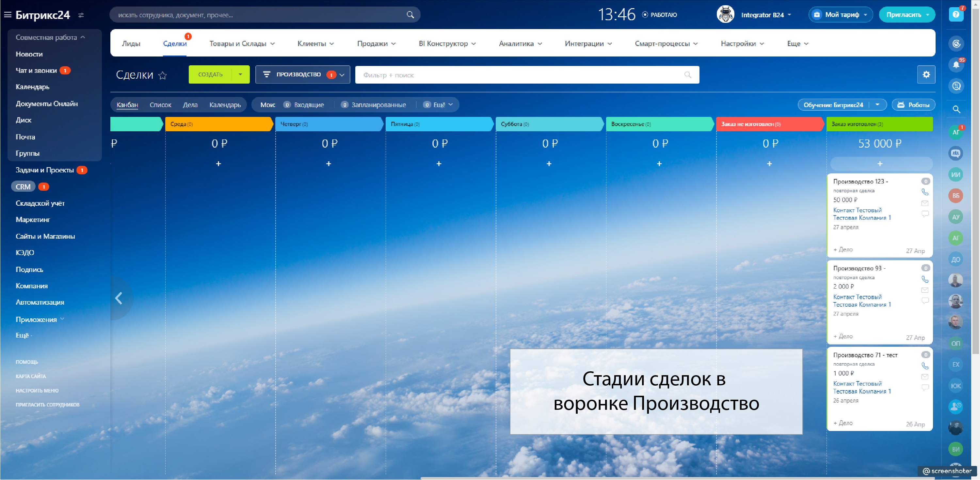
Task: Click comment icon on Производство 71 card
Action: click(925, 387)
